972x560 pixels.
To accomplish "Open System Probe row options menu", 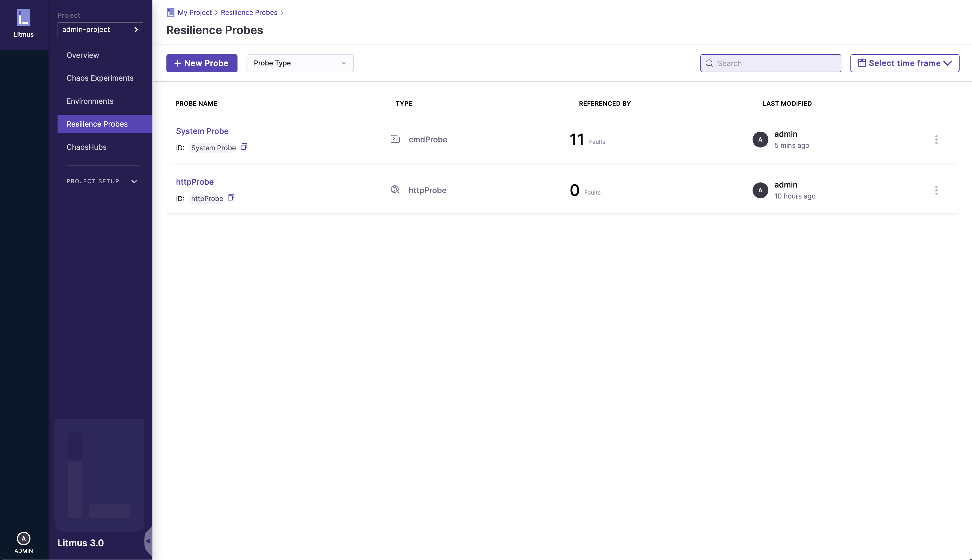I will pyautogui.click(x=936, y=140).
